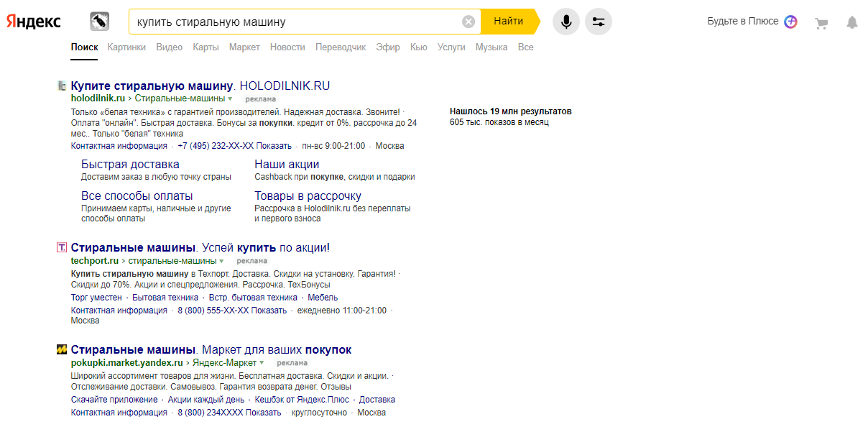Click the 'реклама' label on techport result
This screenshot has height=432, width=868.
(252, 261)
